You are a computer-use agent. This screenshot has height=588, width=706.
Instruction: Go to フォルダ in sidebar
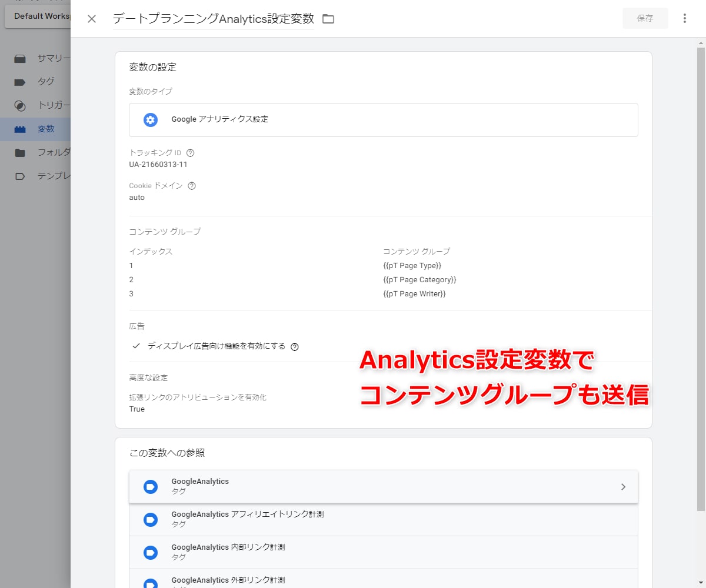[35, 152]
